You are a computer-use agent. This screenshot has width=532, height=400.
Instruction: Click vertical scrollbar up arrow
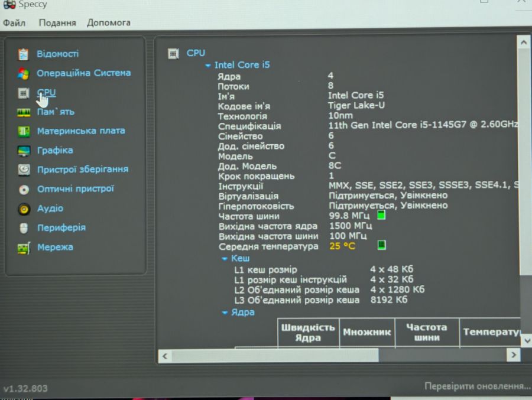coord(524,43)
